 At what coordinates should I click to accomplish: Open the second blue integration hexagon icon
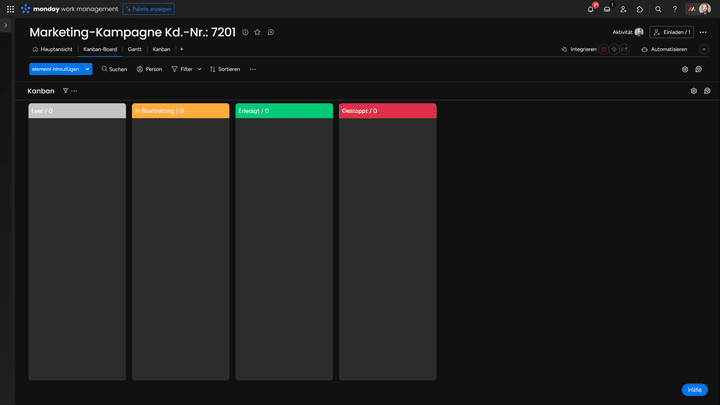click(x=614, y=49)
